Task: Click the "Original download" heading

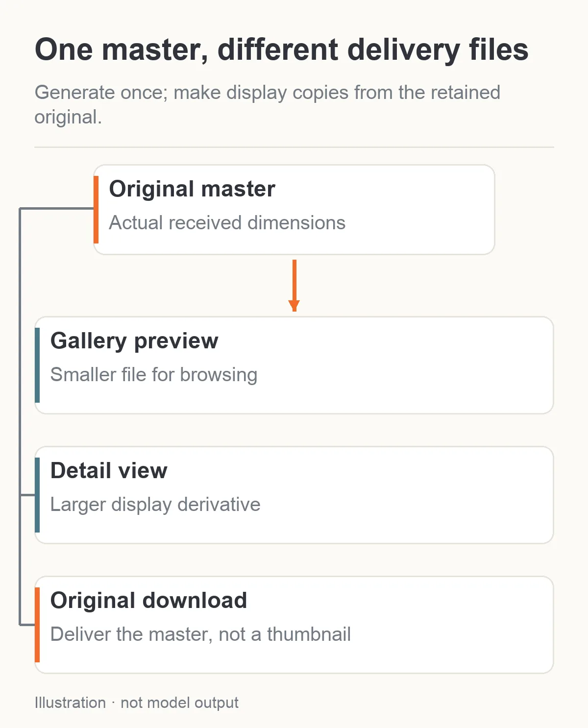Action: [x=148, y=601]
